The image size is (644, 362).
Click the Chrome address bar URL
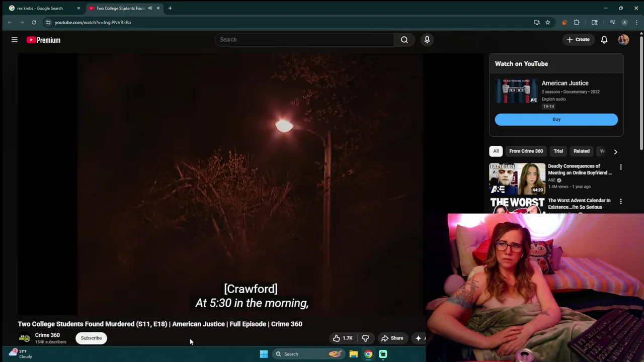pos(93,22)
